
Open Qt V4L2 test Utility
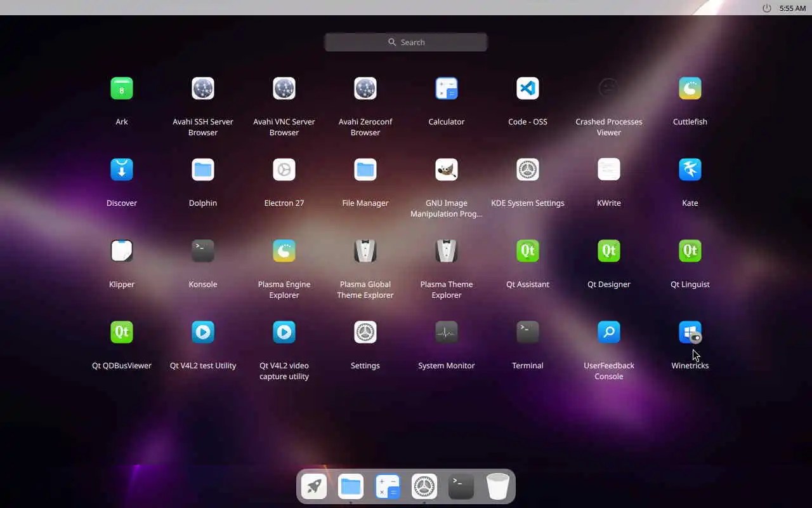point(203,332)
